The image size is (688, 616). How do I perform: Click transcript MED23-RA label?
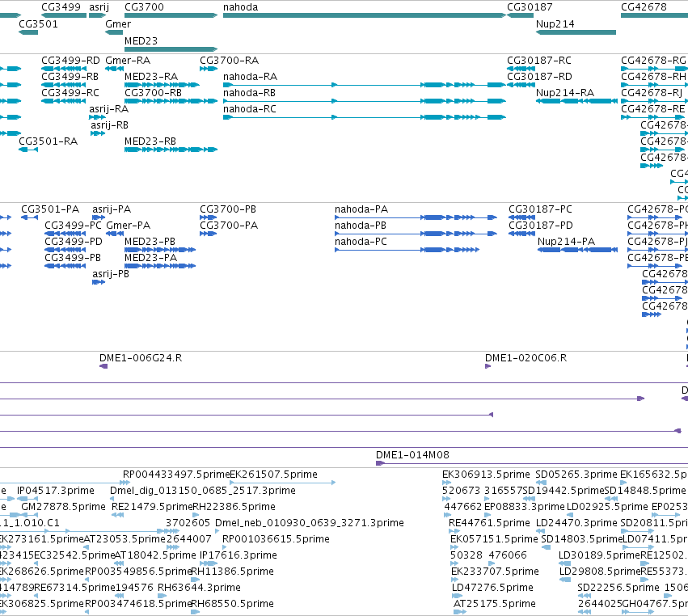151,76
